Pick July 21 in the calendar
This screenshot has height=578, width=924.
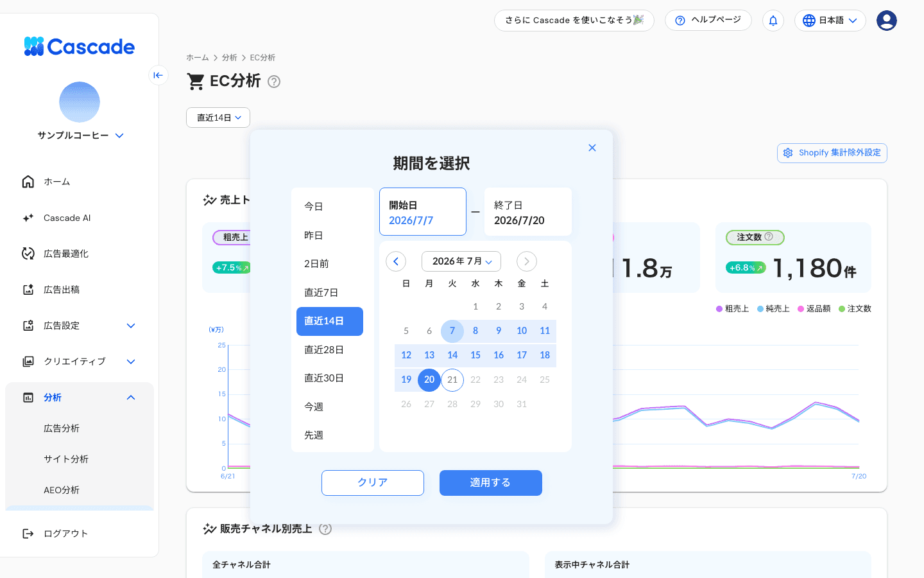[452, 380]
